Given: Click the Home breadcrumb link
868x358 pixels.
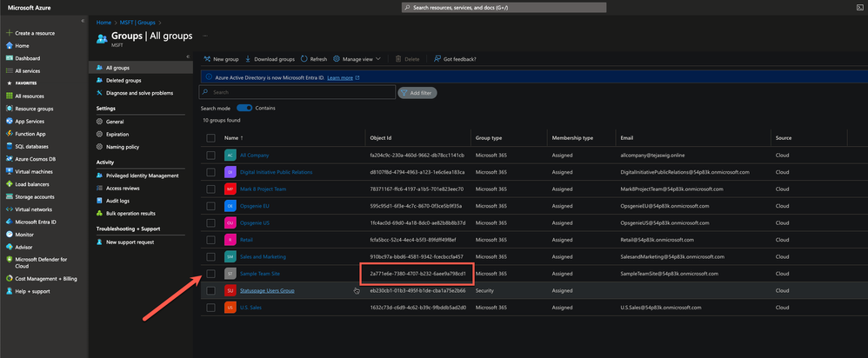Looking at the screenshot, I should (103, 23).
